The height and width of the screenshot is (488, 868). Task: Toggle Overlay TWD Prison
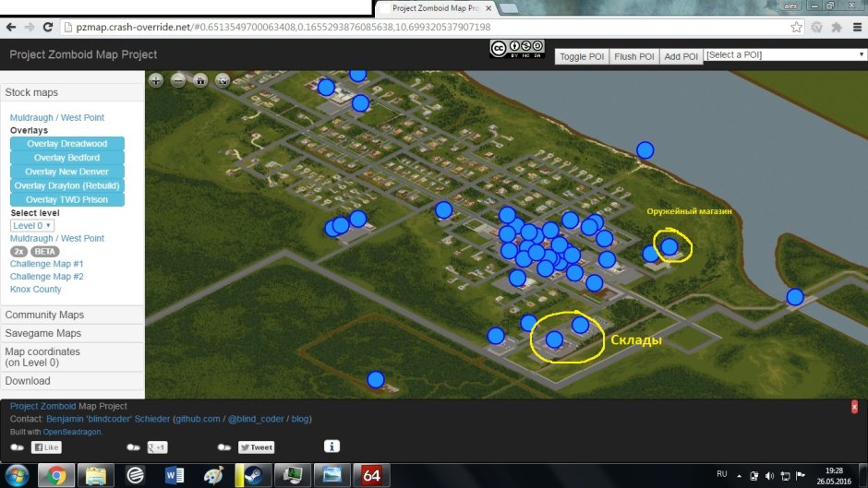tap(67, 199)
